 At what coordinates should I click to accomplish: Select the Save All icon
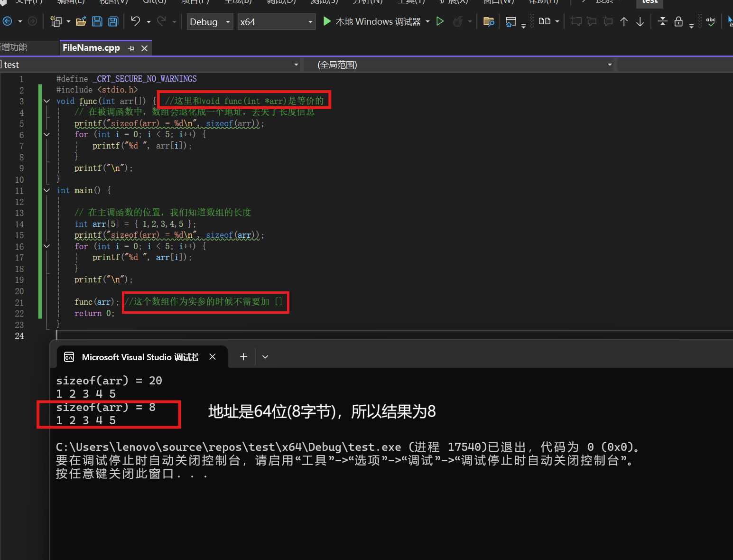113,21
